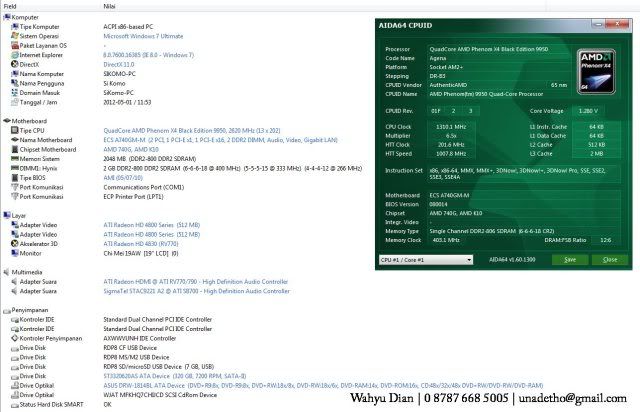Screen dimensions: 640x412
Task: Open the ECS A740GM-M motherboard link
Action: pos(220,140)
